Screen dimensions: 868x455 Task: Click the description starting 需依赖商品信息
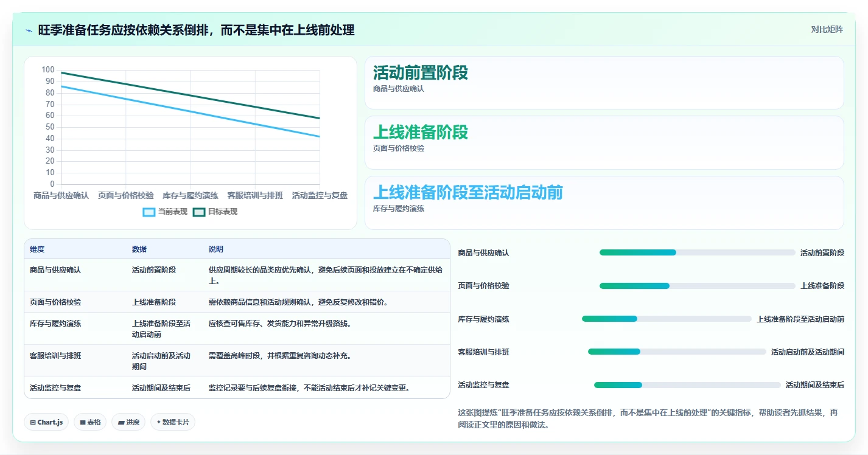(298, 302)
